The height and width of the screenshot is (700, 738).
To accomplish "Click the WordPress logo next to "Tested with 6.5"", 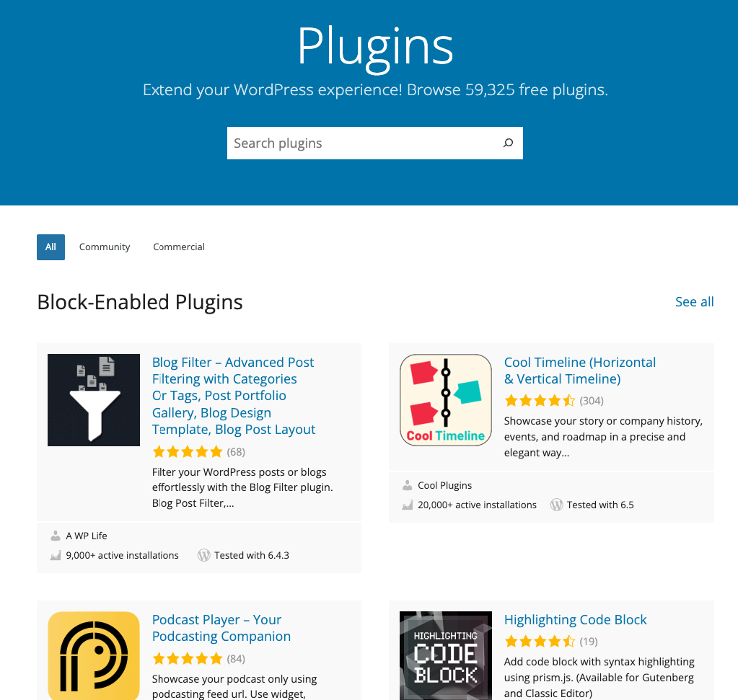I will click(556, 505).
